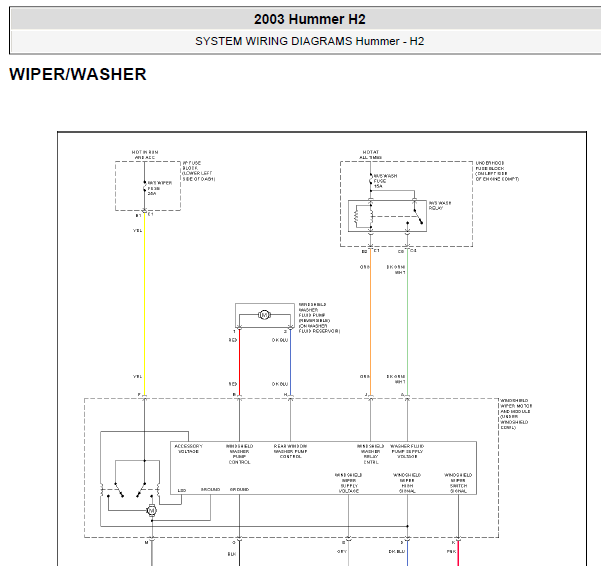
Task: Click "REAR WINDOW WASHER PUMP CONTROL" label
Action: 291,451
